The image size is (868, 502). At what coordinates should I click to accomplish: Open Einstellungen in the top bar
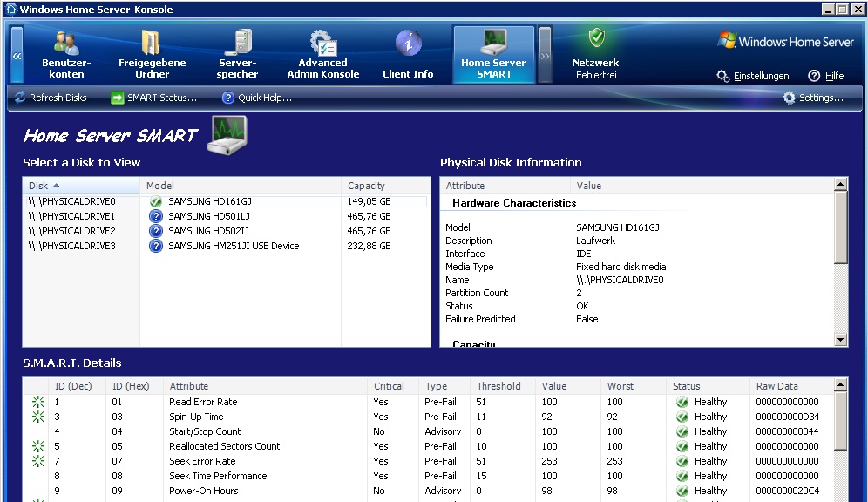tap(753, 76)
